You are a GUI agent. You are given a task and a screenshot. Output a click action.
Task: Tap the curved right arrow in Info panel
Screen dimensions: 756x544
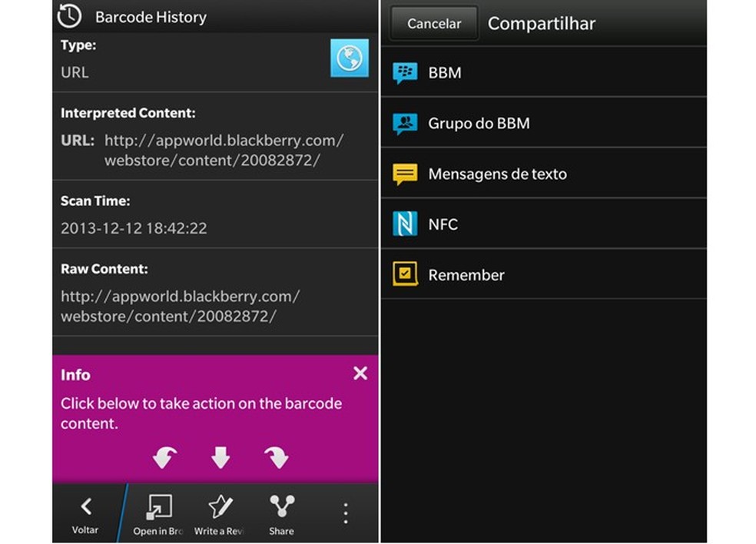(x=277, y=456)
